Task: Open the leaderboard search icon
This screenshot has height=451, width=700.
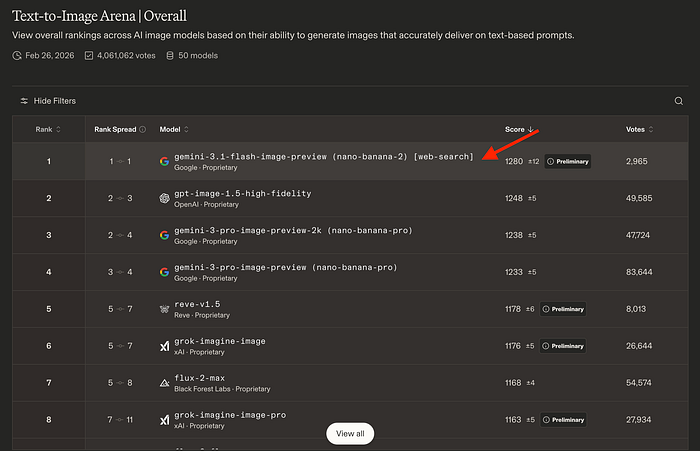Action: 679,101
